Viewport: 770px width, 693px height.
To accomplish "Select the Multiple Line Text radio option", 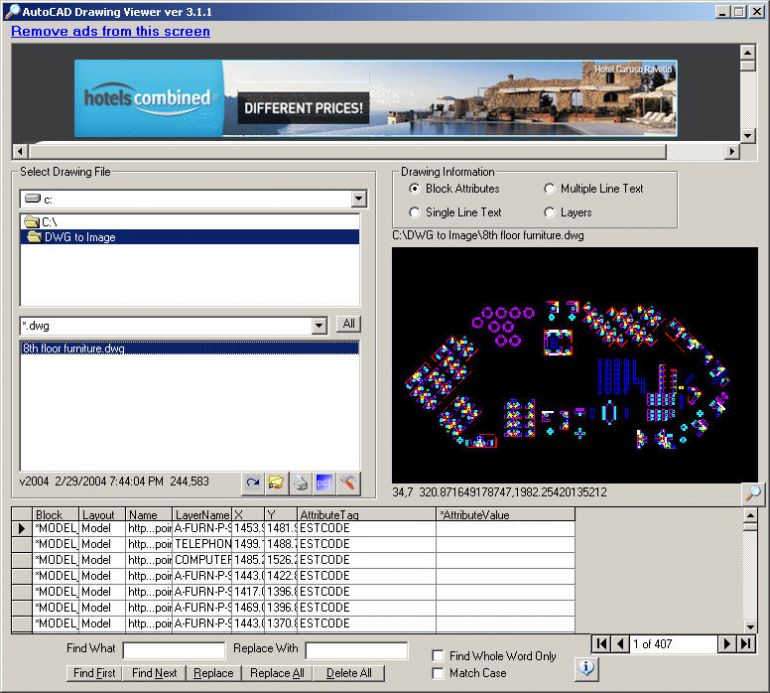I will pyautogui.click(x=550, y=188).
